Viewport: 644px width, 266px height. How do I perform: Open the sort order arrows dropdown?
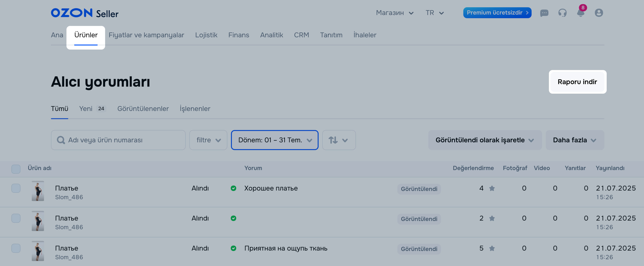(x=339, y=140)
